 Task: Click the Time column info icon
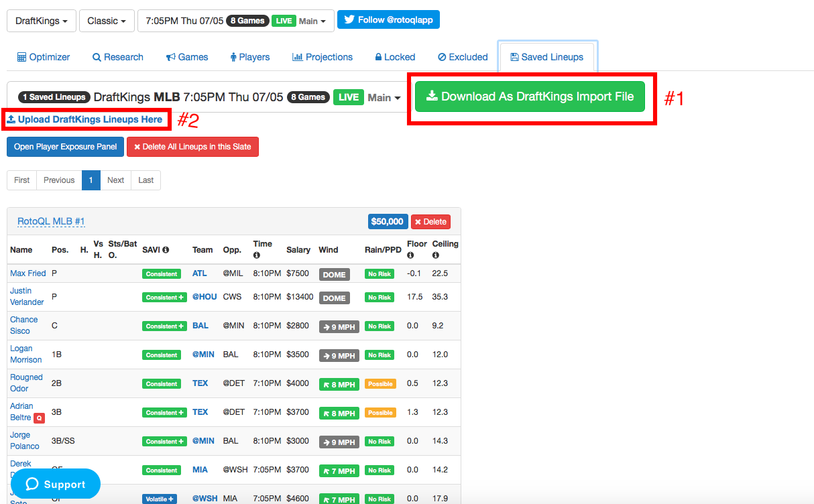(257, 255)
